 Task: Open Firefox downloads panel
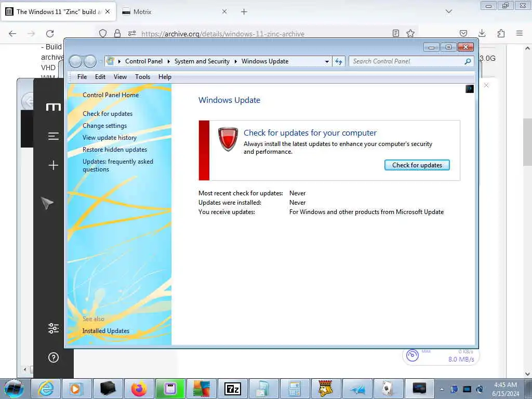tap(482, 33)
